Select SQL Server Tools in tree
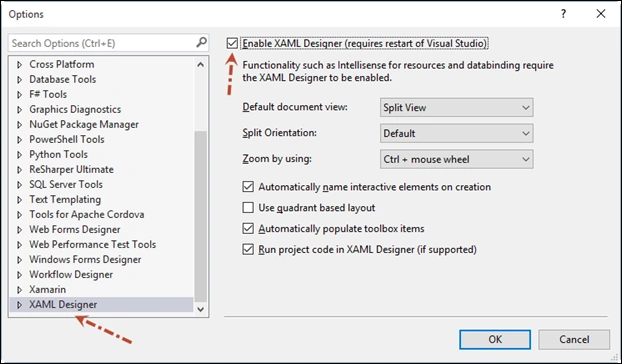The width and height of the screenshot is (622, 364). point(66,184)
